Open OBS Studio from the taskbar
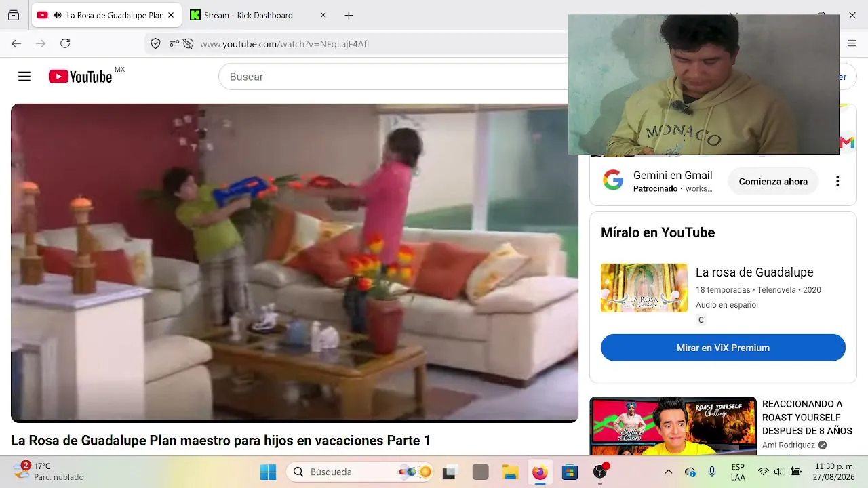 [600, 472]
